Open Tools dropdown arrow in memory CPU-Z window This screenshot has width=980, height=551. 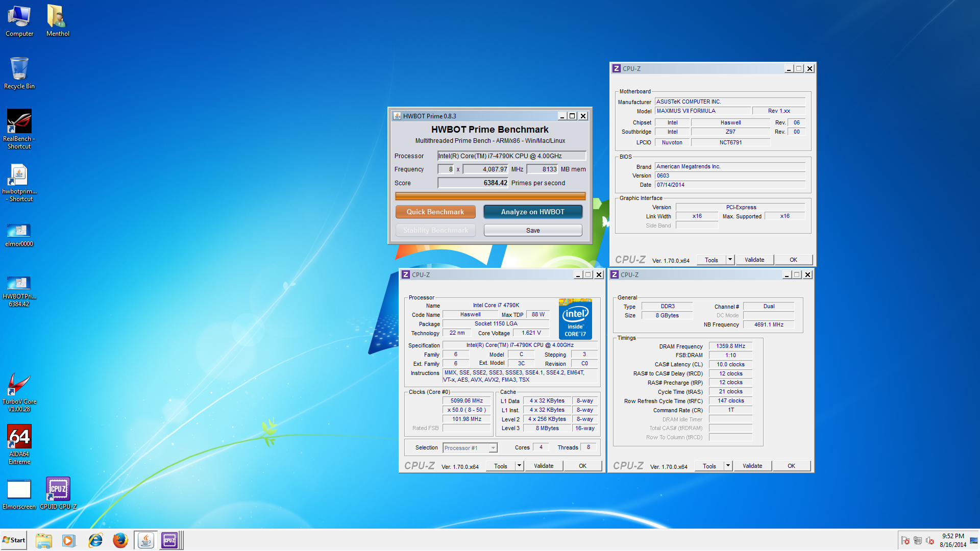click(728, 466)
